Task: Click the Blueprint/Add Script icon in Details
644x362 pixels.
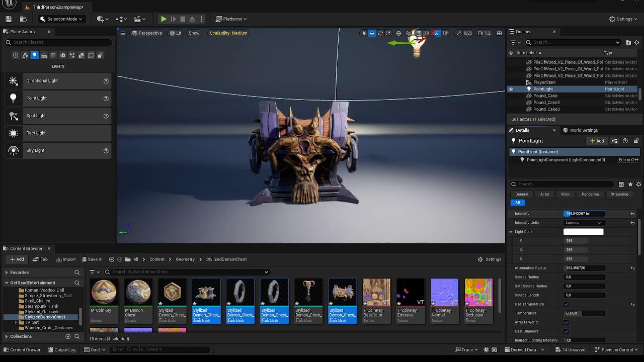Action: pos(614,141)
